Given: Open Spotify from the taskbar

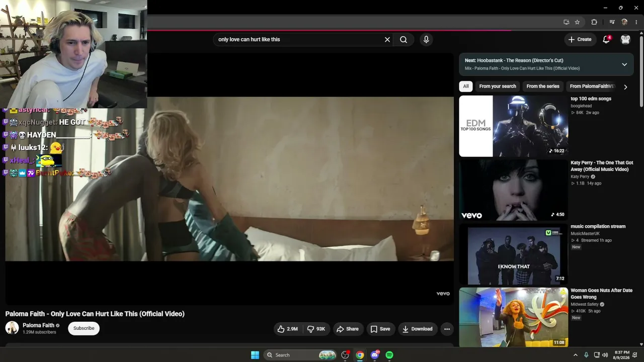Looking at the screenshot, I should pos(389,355).
